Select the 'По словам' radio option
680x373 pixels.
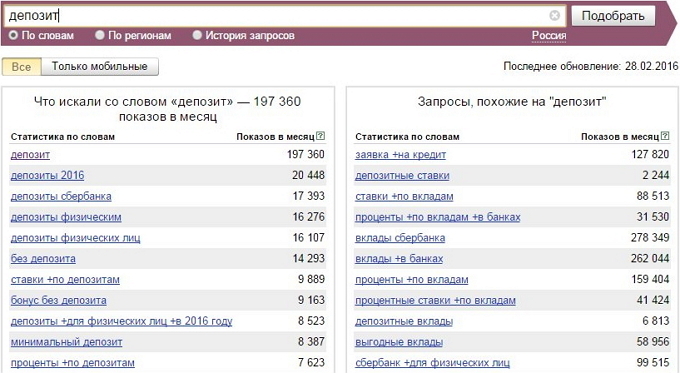tap(13, 35)
